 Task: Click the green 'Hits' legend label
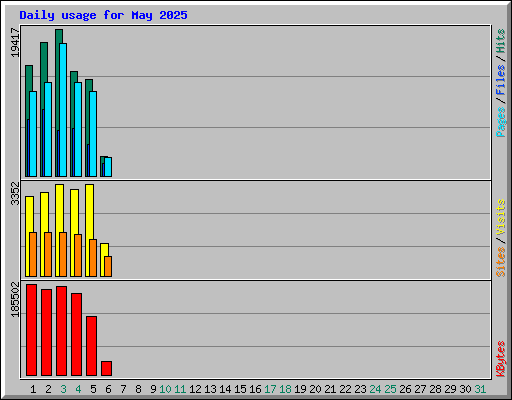click(501, 41)
